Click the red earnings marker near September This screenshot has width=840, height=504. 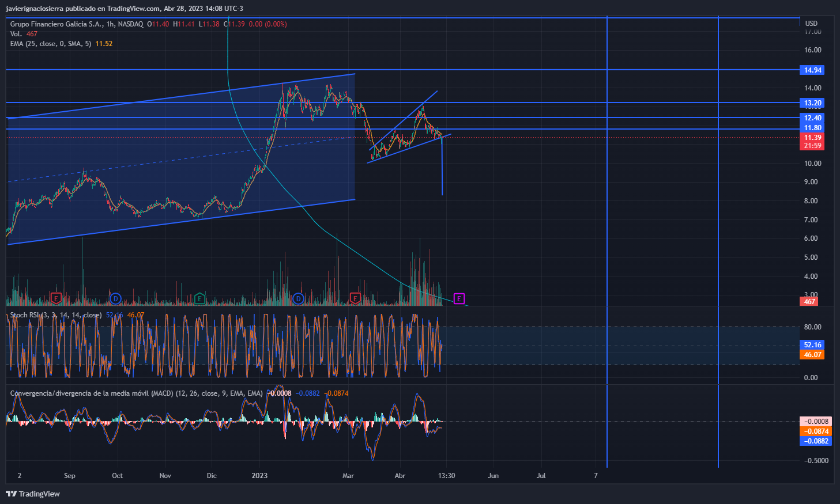pos(56,298)
